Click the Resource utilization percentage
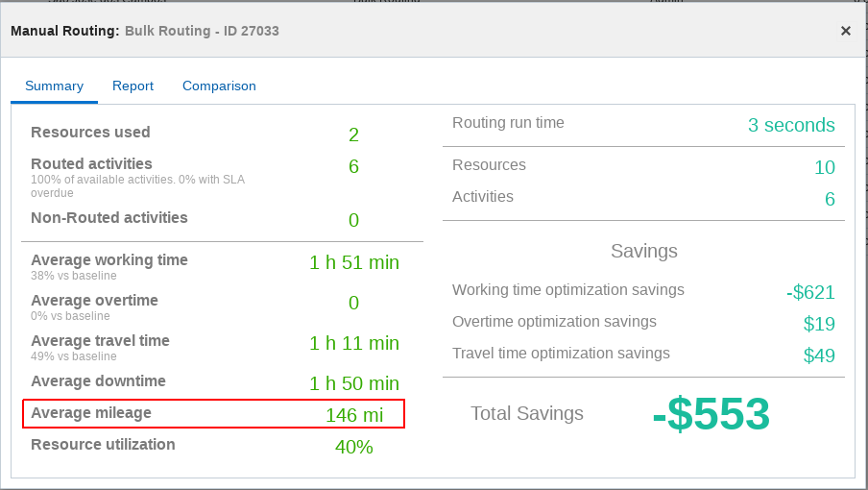Screen dimensions: 868x490 (353, 447)
